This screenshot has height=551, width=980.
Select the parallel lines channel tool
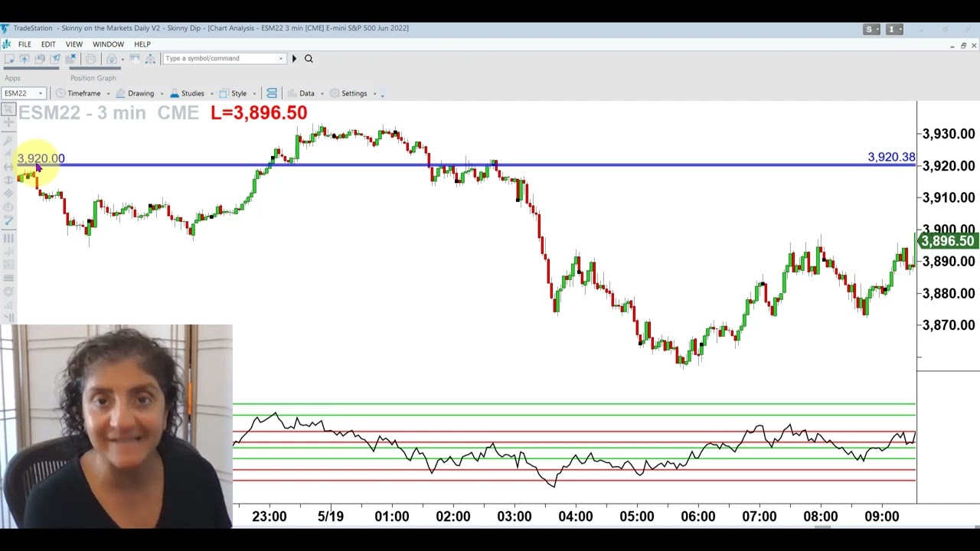(8, 194)
